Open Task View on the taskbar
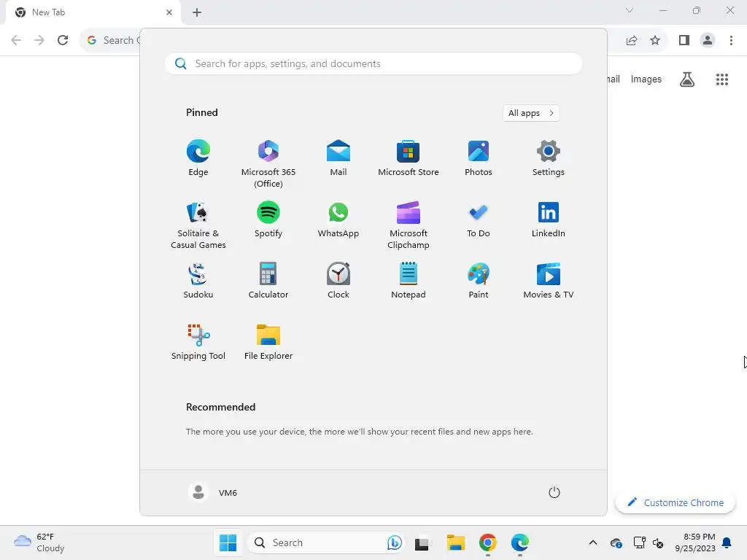Viewport: 747px width, 560px height. tap(422, 542)
